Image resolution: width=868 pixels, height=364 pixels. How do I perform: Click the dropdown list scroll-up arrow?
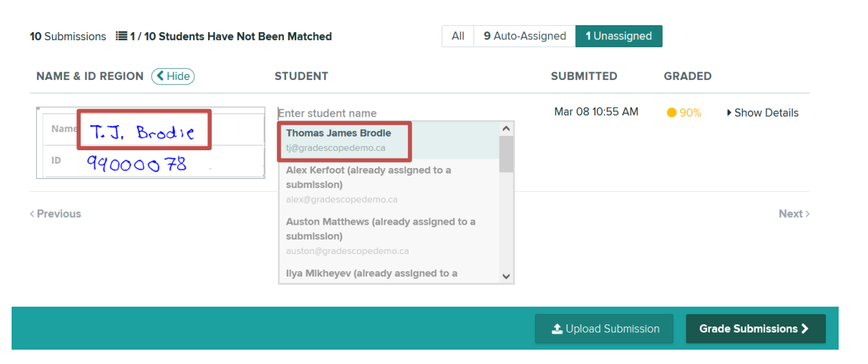pos(506,128)
